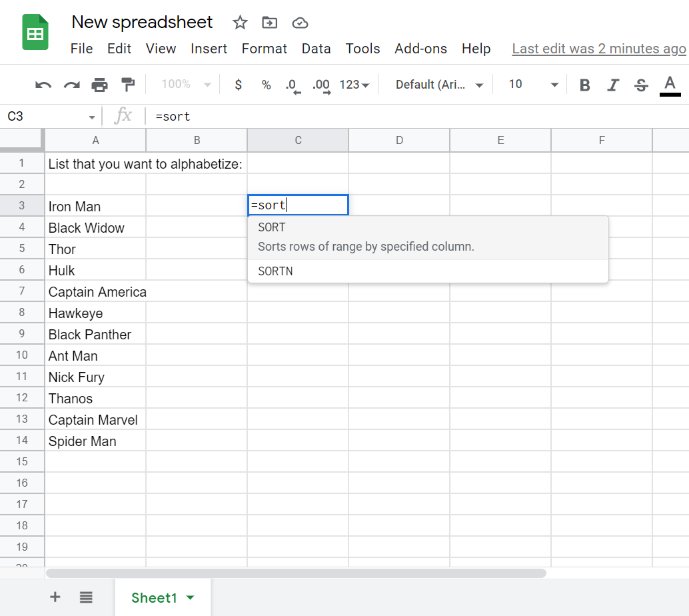Click the Move to folder icon

pos(269,22)
